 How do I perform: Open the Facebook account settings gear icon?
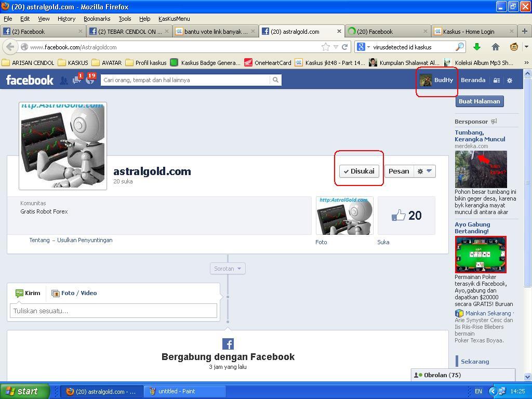coord(509,81)
